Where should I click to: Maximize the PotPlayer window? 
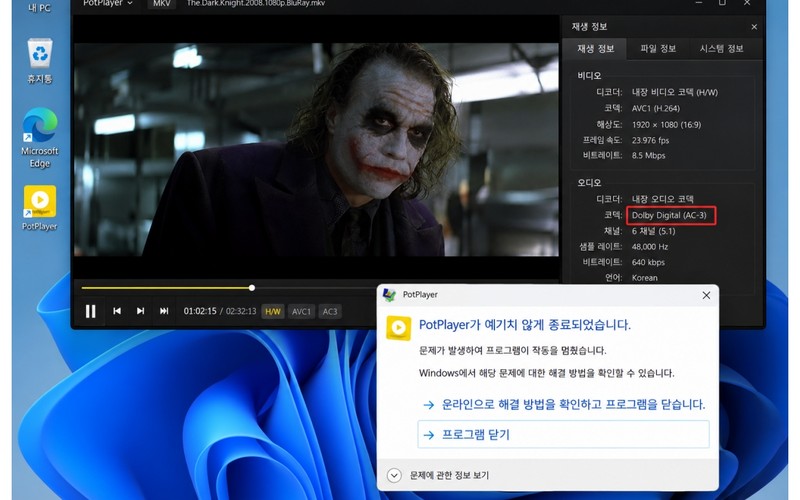[x=722, y=3]
